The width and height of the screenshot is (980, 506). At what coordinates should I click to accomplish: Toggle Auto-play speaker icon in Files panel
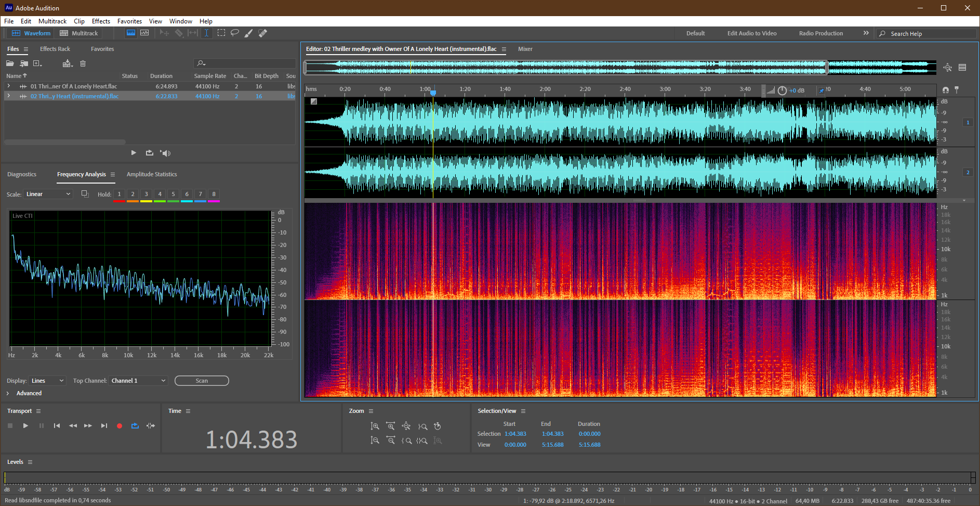pos(165,153)
